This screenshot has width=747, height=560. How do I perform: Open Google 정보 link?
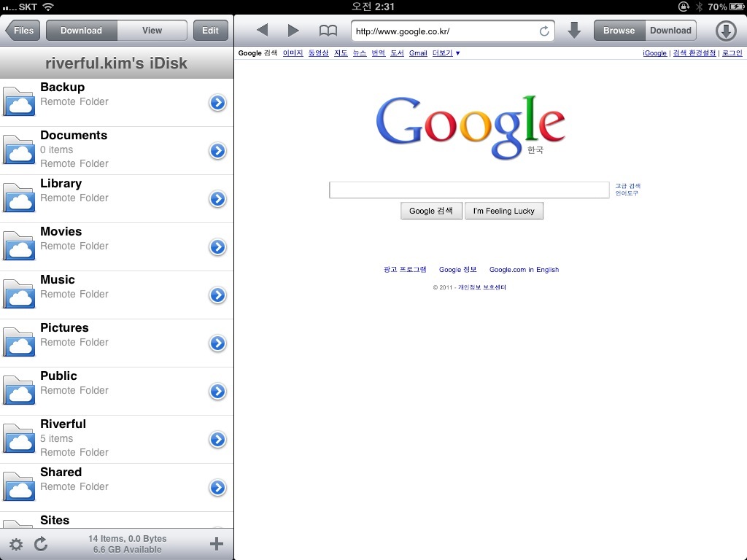point(458,270)
